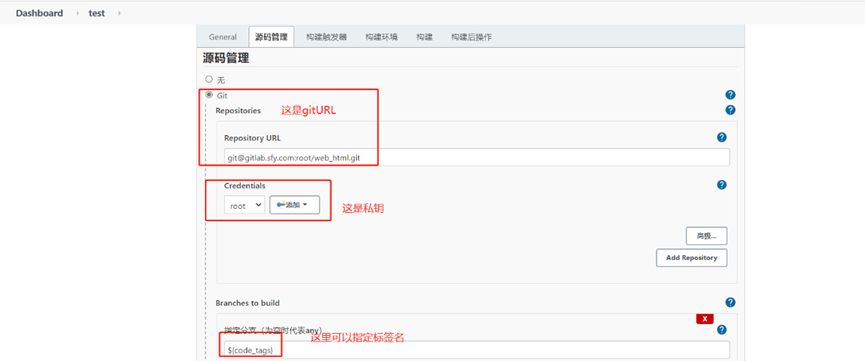865x361 pixels.
Task: Switch to the General tab
Action: point(223,37)
